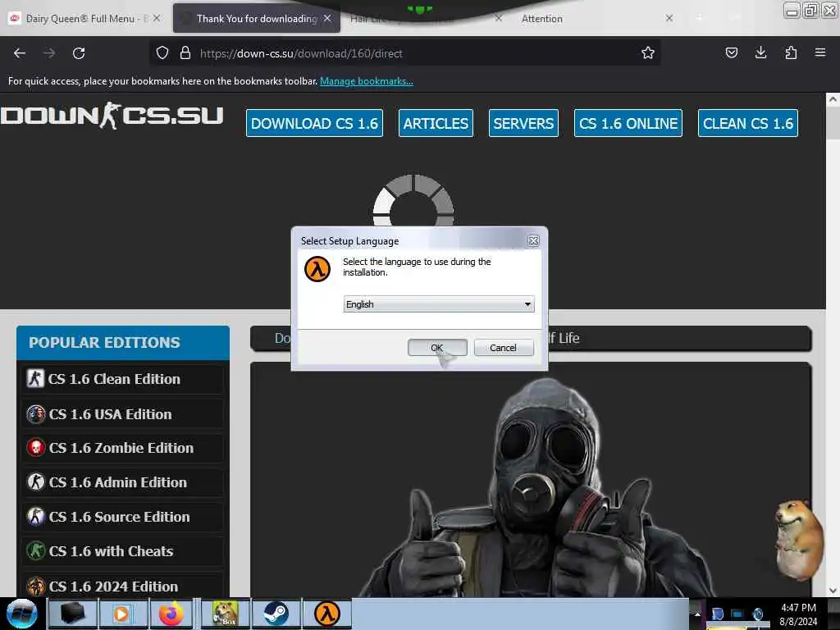Open the black box taskbar icon
Image resolution: width=840 pixels, height=630 pixels.
(x=73, y=614)
